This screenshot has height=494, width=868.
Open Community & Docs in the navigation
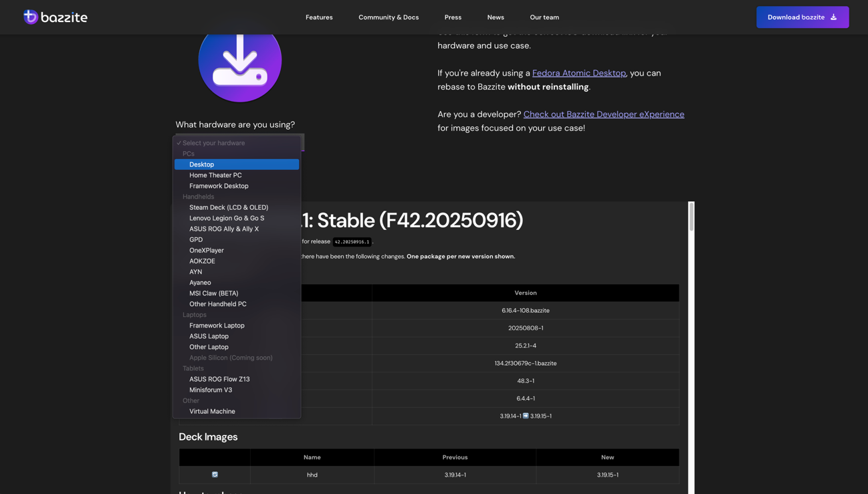point(389,17)
